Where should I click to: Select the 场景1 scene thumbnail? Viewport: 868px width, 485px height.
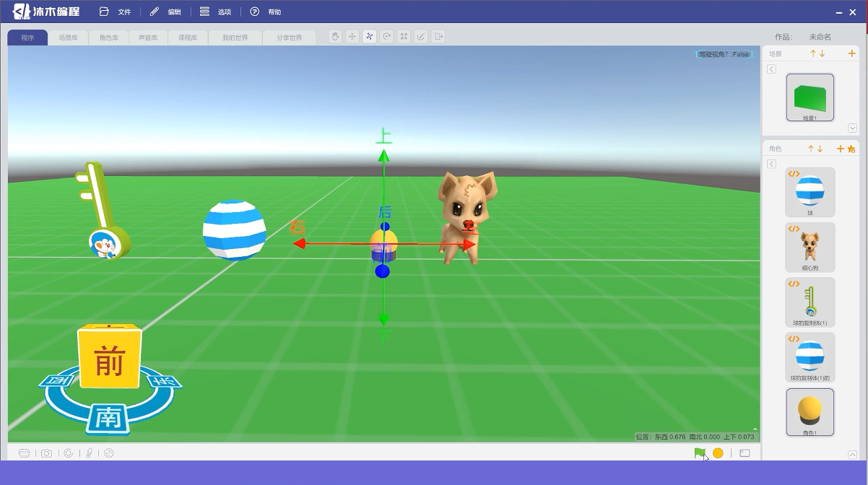pyautogui.click(x=810, y=97)
